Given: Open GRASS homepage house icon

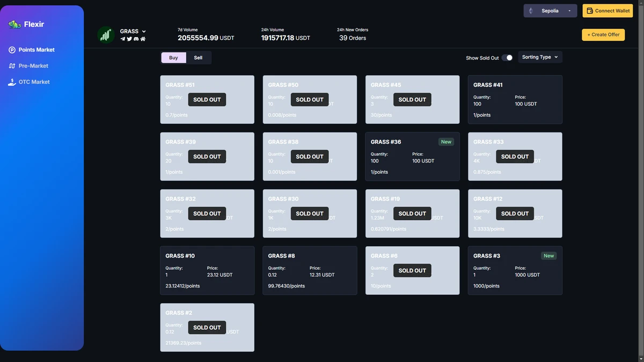Looking at the screenshot, I should point(143,39).
